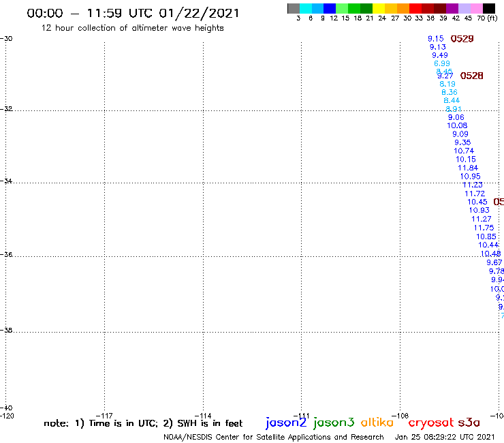
Task: Click the cyan swatch in the color scale
Action: click(306, 8)
